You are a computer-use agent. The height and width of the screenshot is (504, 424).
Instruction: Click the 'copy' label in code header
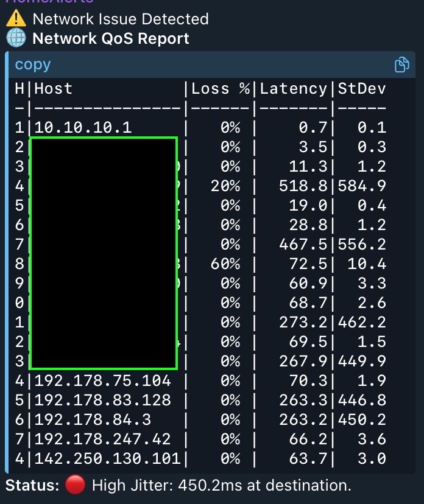(33, 65)
